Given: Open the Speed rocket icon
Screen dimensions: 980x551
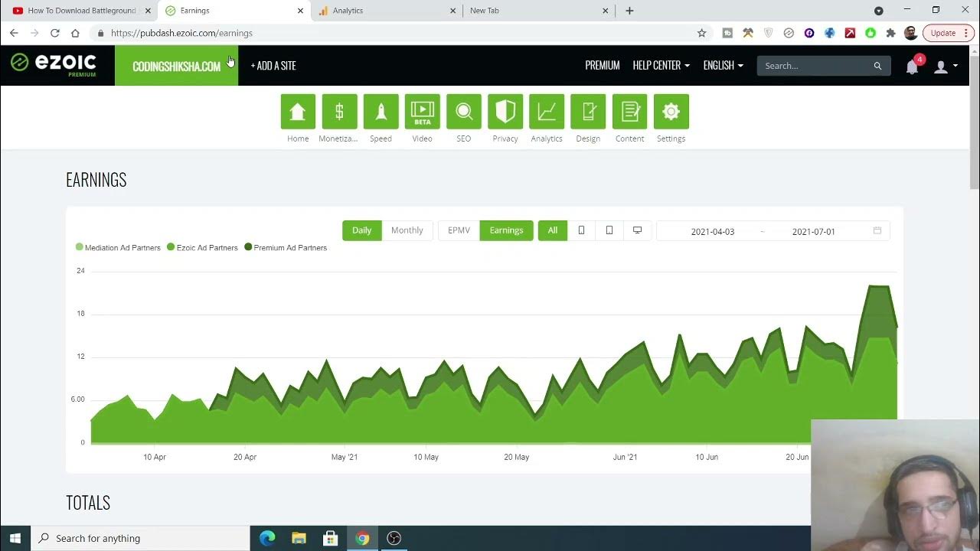Looking at the screenshot, I should tap(381, 112).
